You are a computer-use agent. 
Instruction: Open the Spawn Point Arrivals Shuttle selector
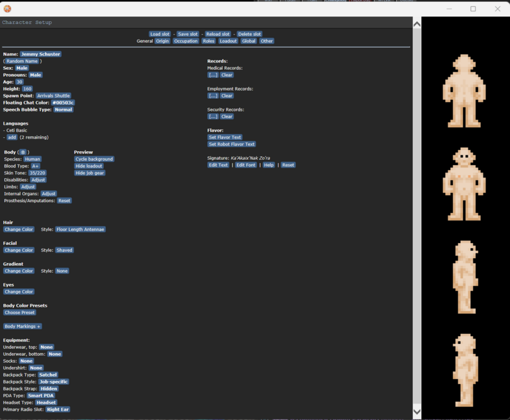point(54,96)
